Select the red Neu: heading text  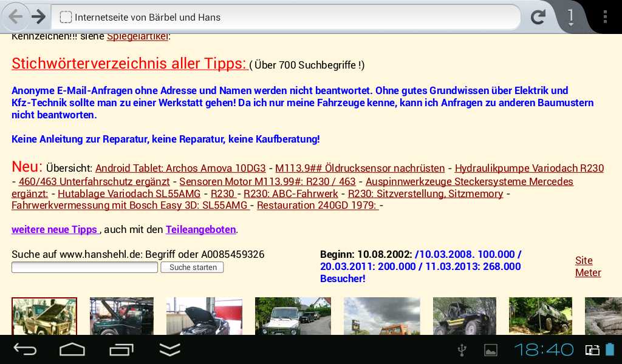27,167
